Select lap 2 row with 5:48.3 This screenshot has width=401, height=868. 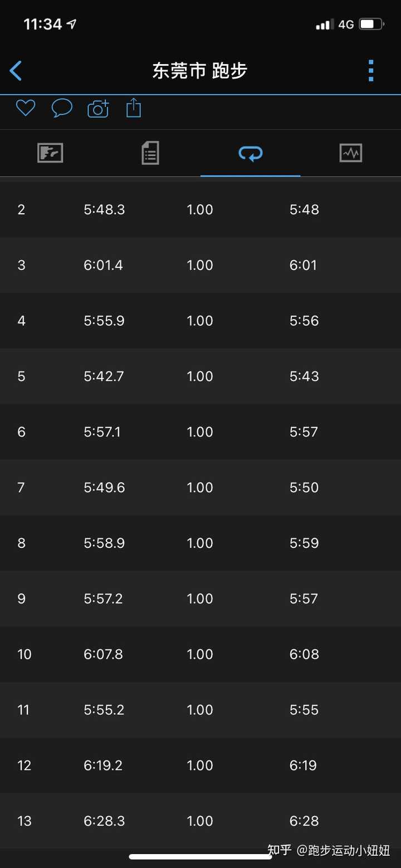[x=200, y=209]
